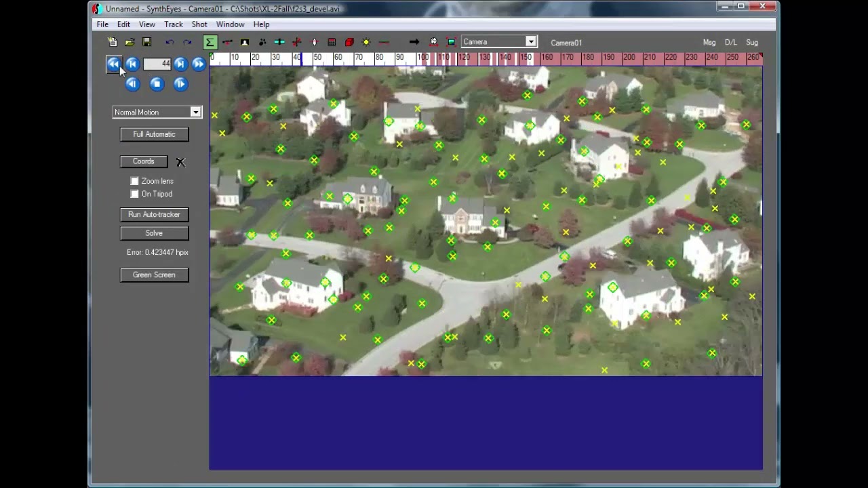Click the Solve button

coord(155,233)
